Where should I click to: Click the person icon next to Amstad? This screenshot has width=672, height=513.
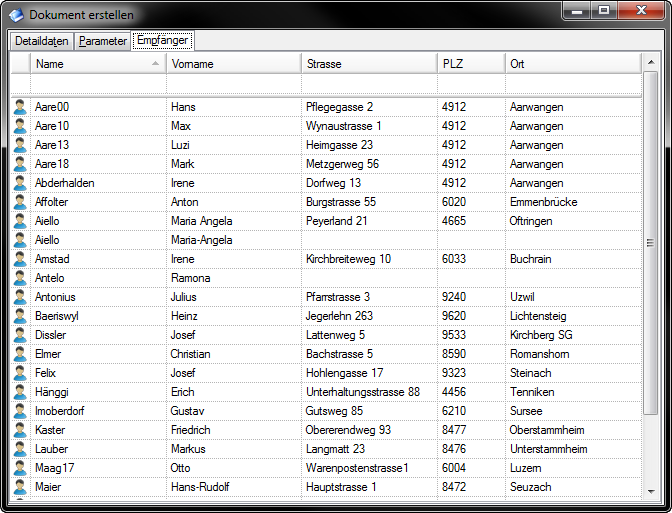tap(20, 259)
